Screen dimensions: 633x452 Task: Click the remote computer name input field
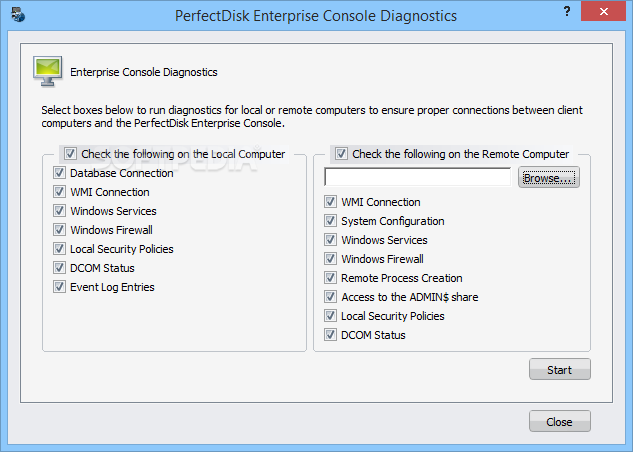click(417, 177)
